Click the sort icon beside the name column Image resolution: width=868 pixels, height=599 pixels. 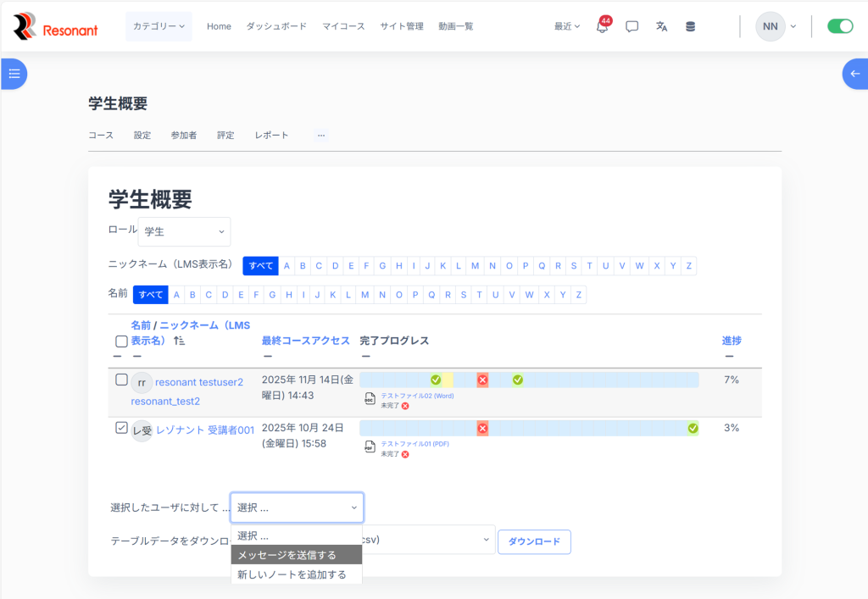point(179,341)
